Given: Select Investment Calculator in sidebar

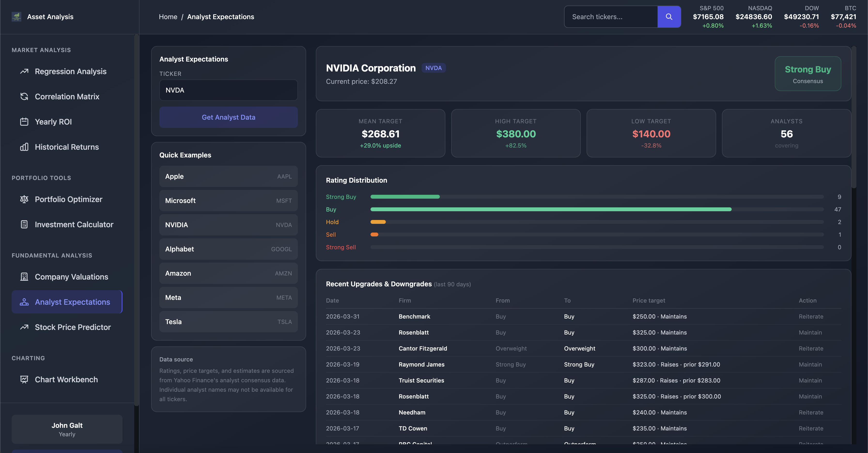Looking at the screenshot, I should tap(67, 225).
